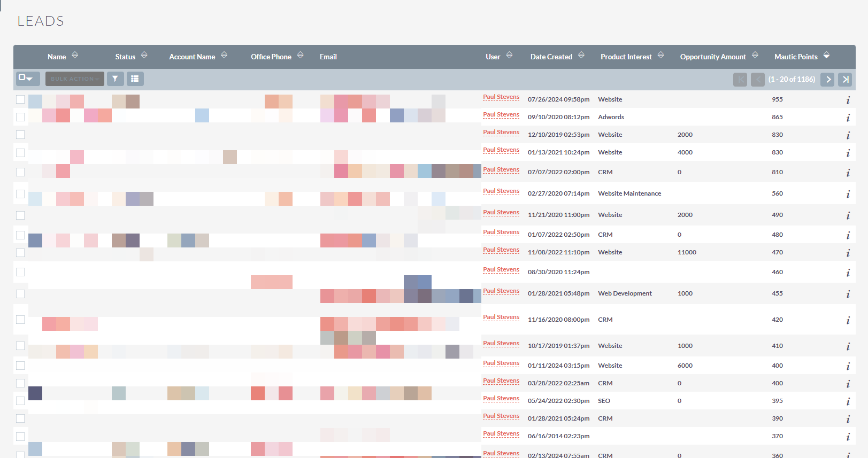The width and height of the screenshot is (868, 458).
Task: Open info icon for 01/13/2021 lead row
Action: [x=848, y=153]
